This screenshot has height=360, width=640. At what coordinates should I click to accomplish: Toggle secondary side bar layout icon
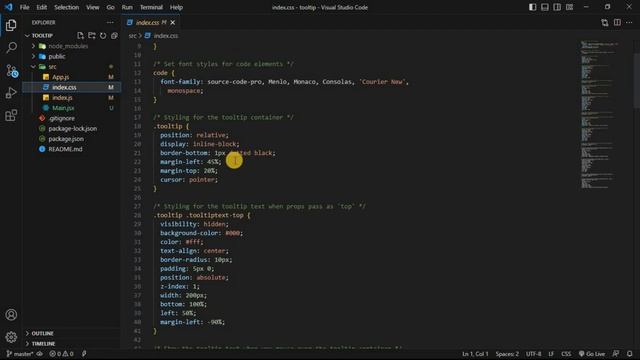pos(557,7)
